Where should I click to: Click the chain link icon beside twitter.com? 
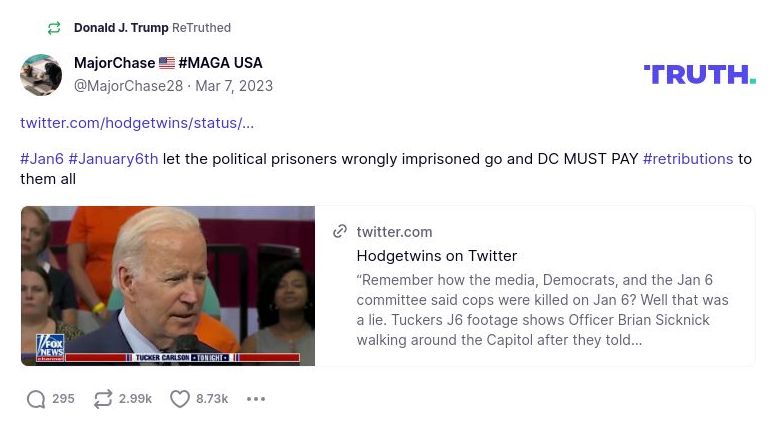coord(340,232)
